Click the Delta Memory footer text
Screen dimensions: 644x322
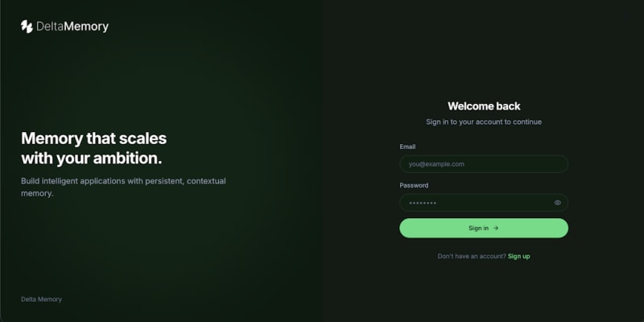click(42, 299)
